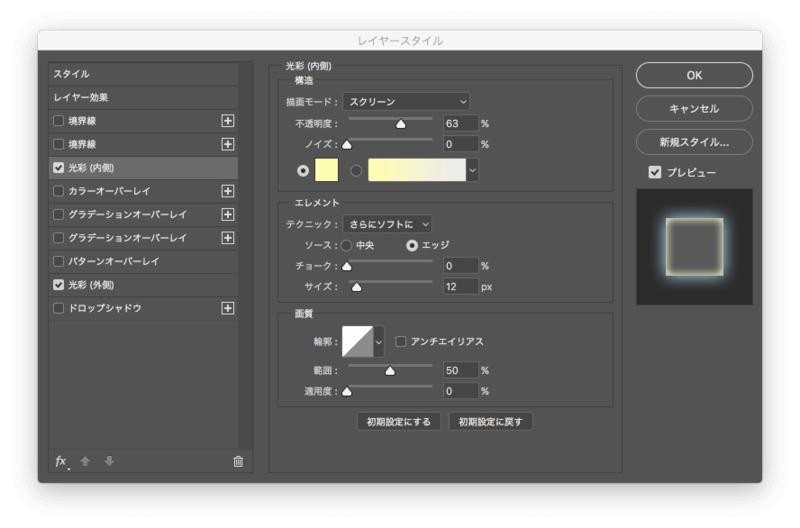Click the 新規スタイル... button
The height and width of the screenshot is (528, 800).
pyautogui.click(x=694, y=142)
